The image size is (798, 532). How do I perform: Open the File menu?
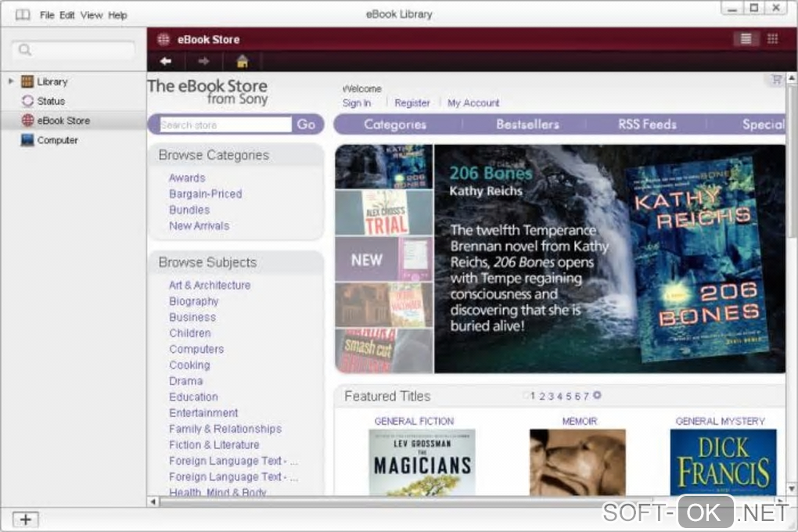pyautogui.click(x=47, y=16)
